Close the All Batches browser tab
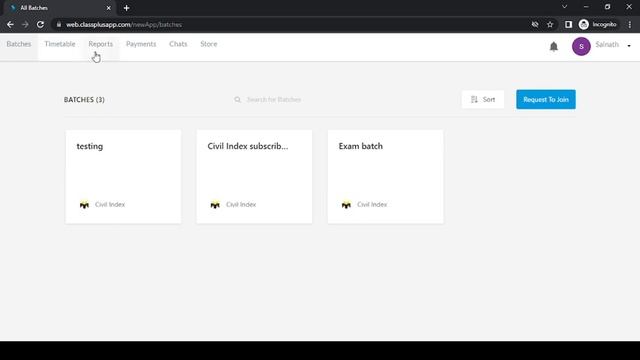The height and width of the screenshot is (360, 640). (x=109, y=8)
